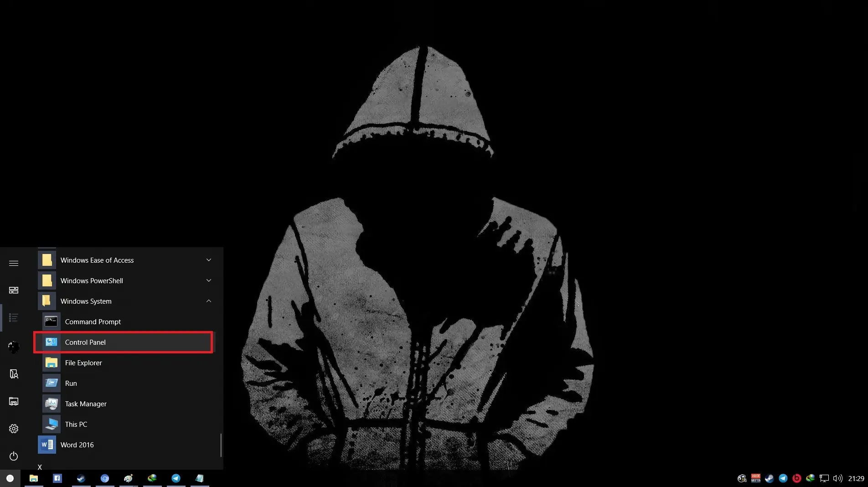The height and width of the screenshot is (487, 868).
Task: Click the 21:29 taskbar clock
Action: (x=856, y=478)
